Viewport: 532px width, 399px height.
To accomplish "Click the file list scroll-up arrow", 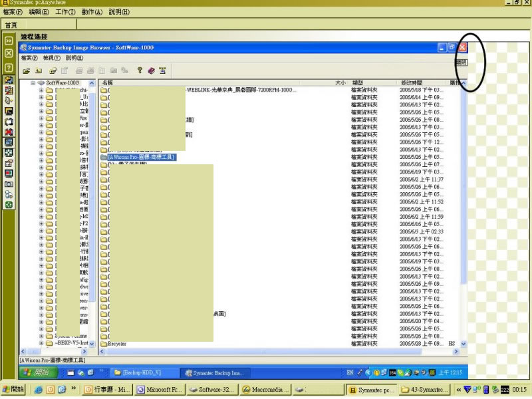I will click(464, 82).
